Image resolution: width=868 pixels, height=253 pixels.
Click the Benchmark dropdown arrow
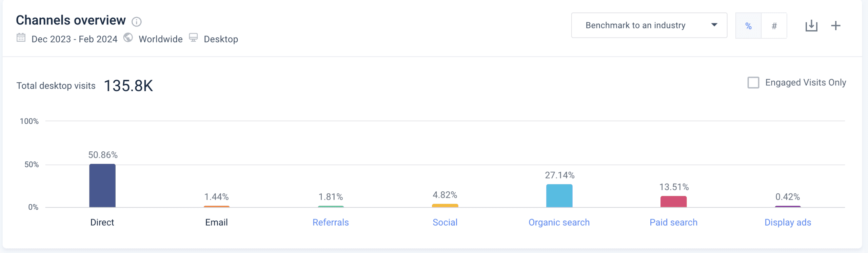714,25
